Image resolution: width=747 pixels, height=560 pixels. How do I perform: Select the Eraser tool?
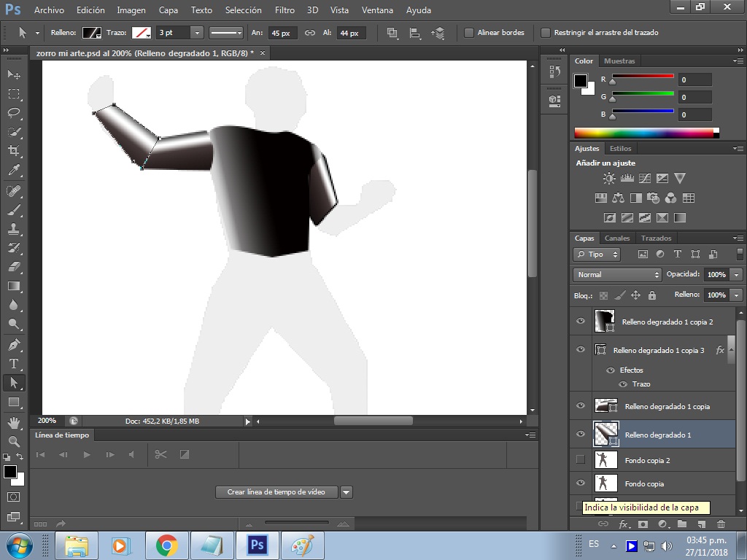14,267
